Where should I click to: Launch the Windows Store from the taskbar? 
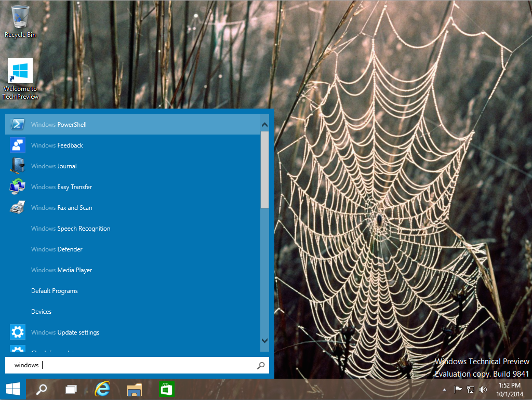(x=166, y=389)
